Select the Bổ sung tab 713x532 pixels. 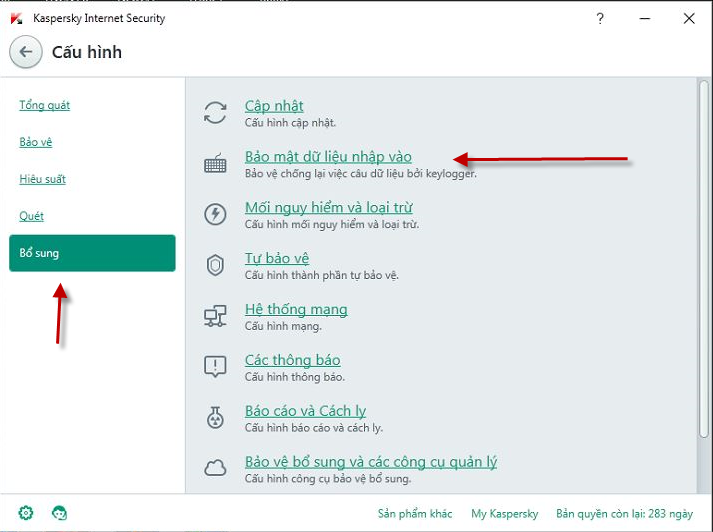(92, 253)
